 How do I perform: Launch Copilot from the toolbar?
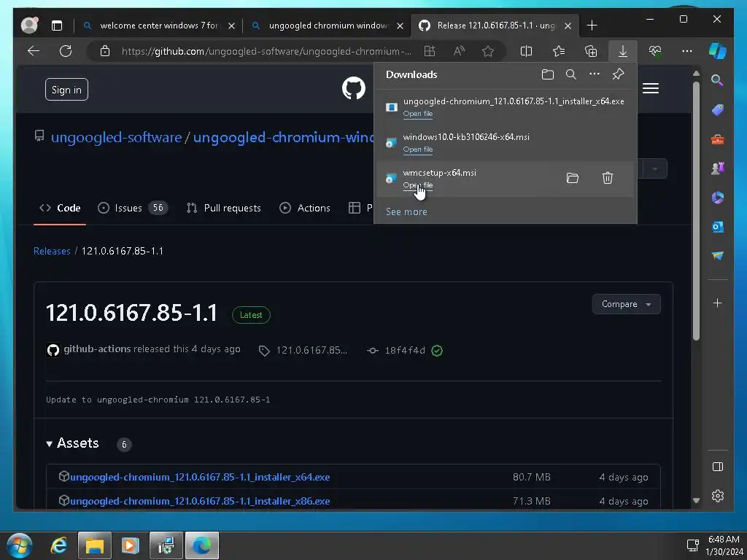[x=717, y=51]
